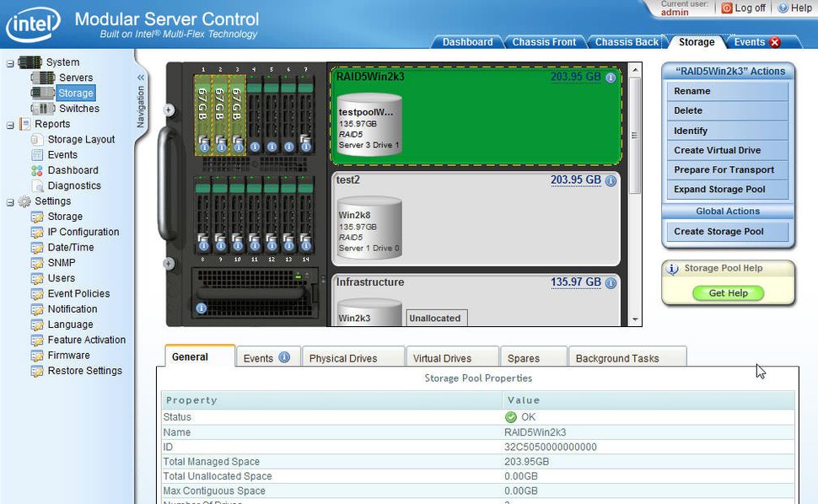Image resolution: width=818 pixels, height=504 pixels.
Task: Open Restore Settings
Action: click(x=85, y=371)
